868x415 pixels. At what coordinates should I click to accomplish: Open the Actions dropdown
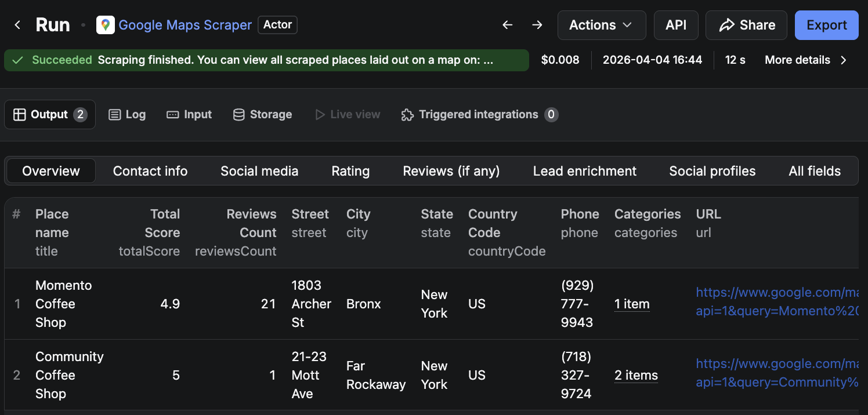coord(602,25)
